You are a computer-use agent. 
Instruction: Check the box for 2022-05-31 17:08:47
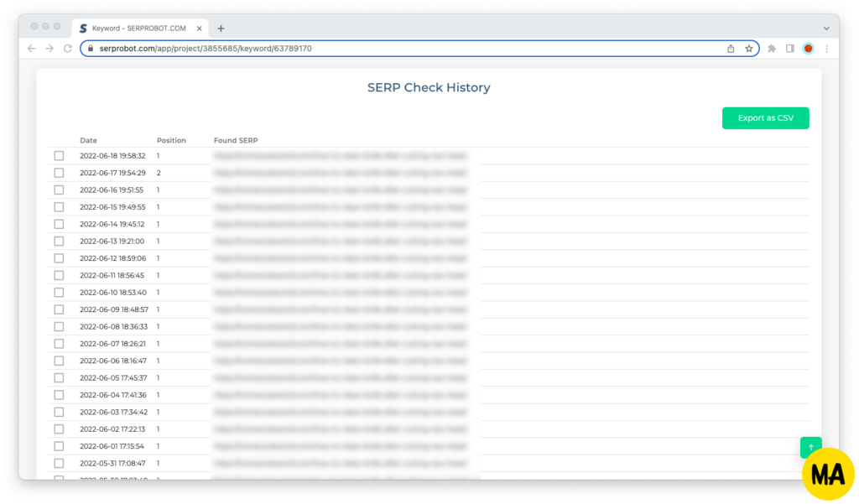[x=60, y=464]
